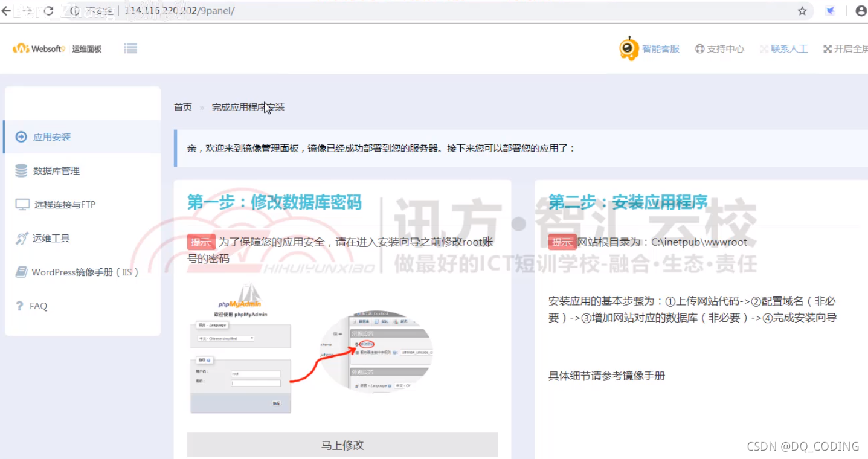
Task: Expand the browser profile avatar menu
Action: pos(860,10)
